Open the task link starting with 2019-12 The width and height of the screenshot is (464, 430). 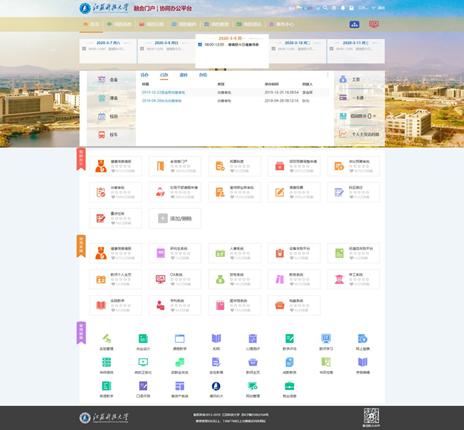pyautogui.click(x=163, y=92)
